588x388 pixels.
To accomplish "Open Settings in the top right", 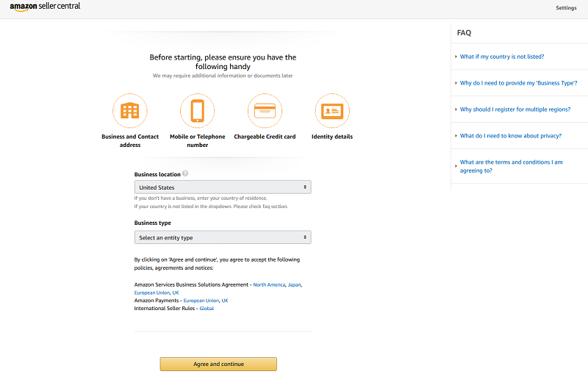I will tap(566, 8).
